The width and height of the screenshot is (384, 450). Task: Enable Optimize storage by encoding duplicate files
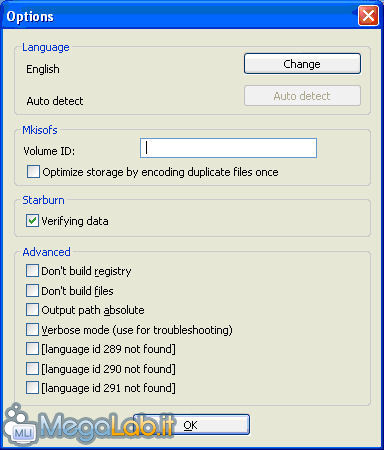33,172
